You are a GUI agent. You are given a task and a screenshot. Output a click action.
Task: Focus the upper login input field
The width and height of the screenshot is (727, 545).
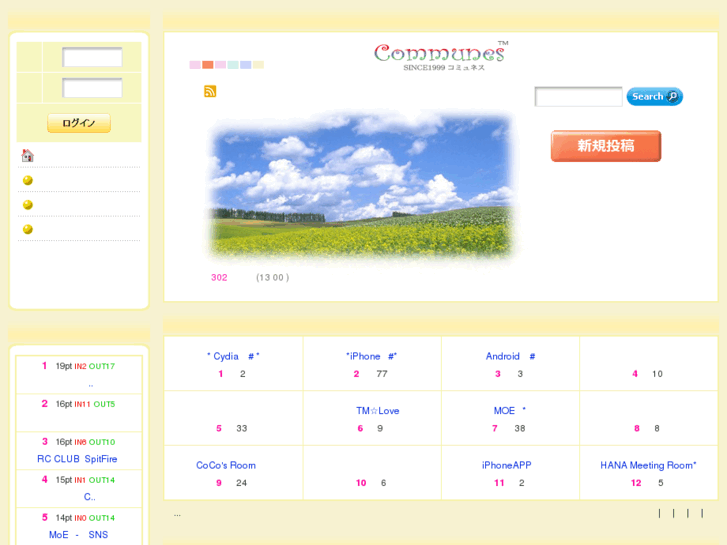click(x=92, y=57)
